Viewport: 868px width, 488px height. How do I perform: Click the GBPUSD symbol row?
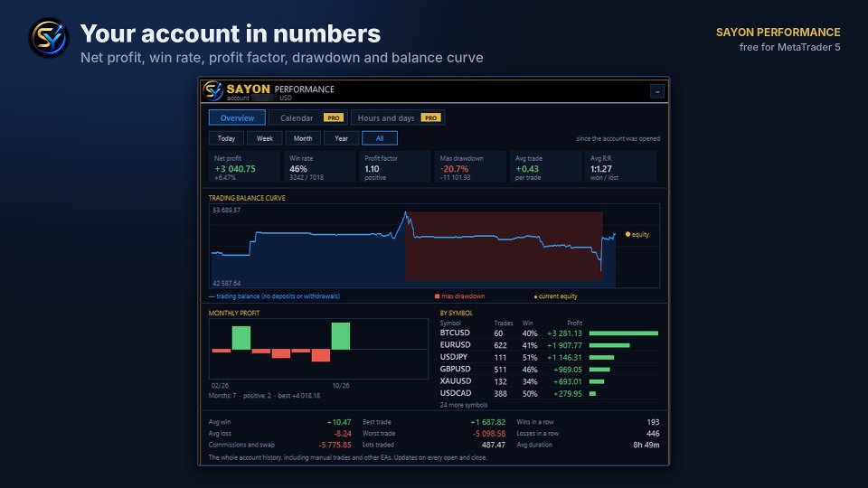549,370
